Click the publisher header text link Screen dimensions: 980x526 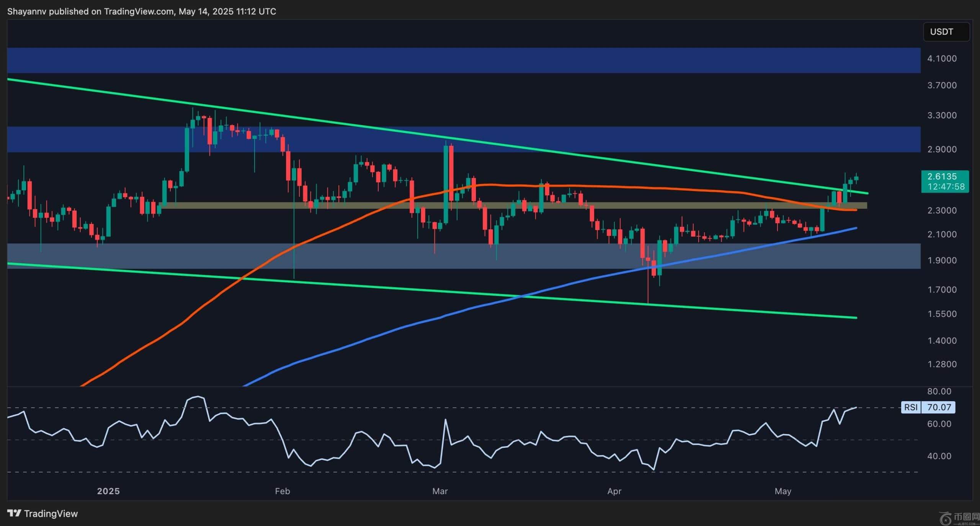click(x=142, y=11)
